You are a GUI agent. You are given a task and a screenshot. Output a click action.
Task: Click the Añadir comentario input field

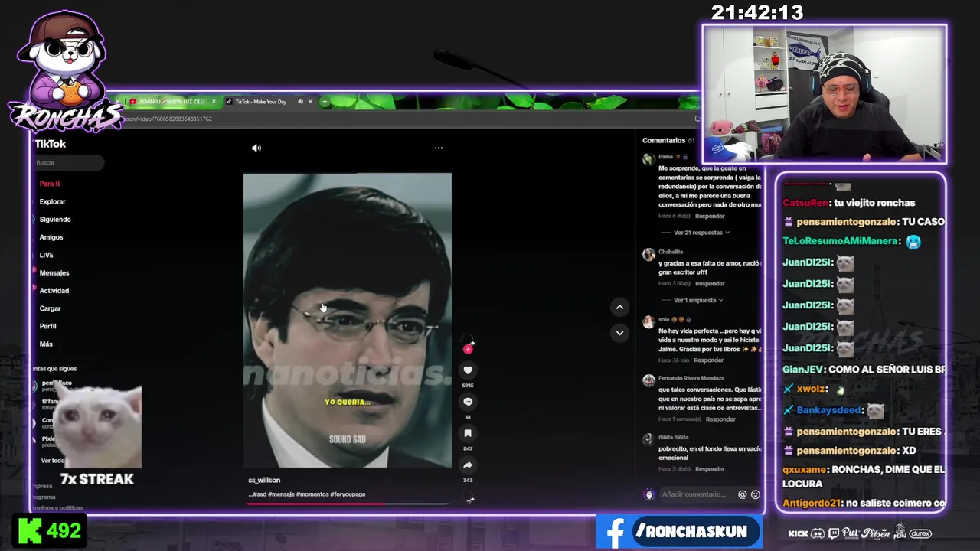point(693,494)
